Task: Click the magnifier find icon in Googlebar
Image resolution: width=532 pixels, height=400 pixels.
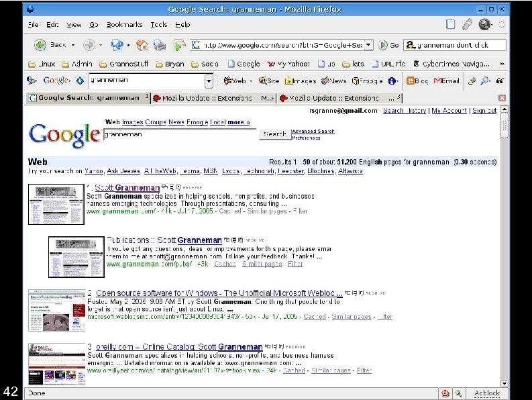Action: tap(485, 81)
